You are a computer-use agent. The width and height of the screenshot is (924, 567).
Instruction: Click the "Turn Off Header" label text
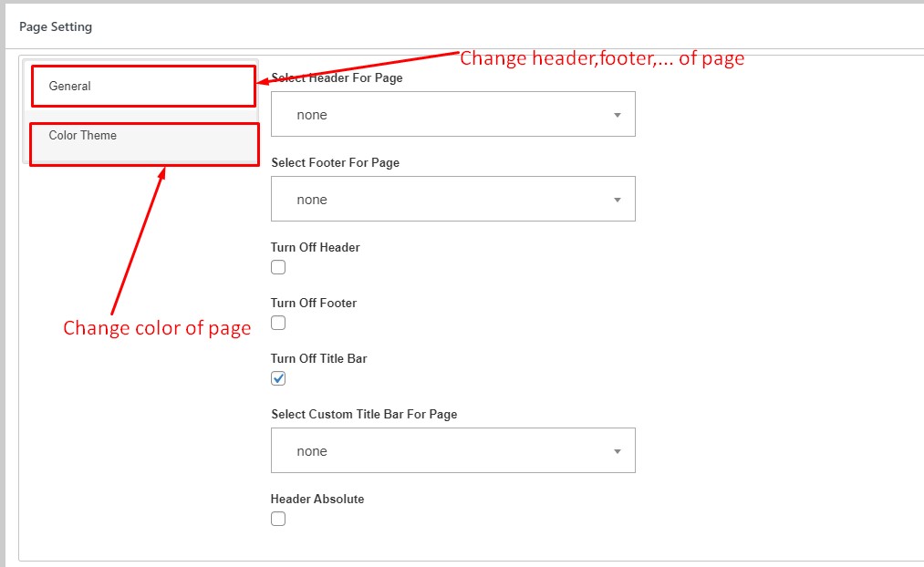point(316,247)
